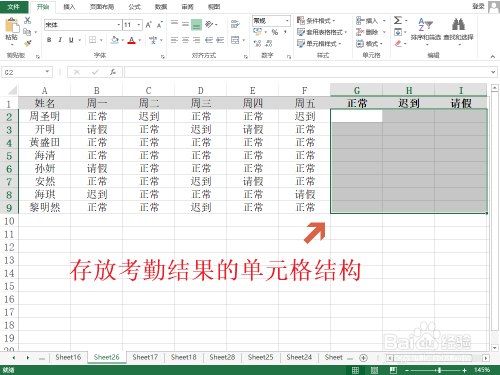Switch to Normal view in status bar
Viewport: 500px width, 375px height.
(x=355, y=370)
